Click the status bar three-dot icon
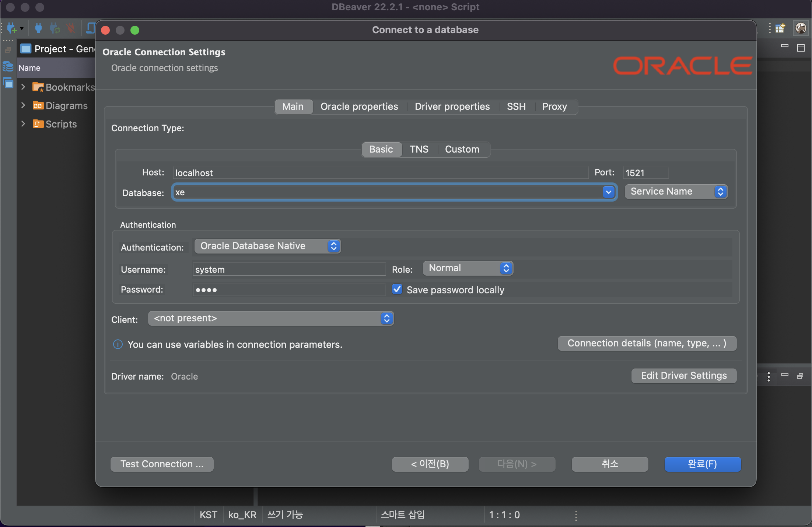Image resolution: width=812 pixels, height=527 pixels. tap(576, 515)
